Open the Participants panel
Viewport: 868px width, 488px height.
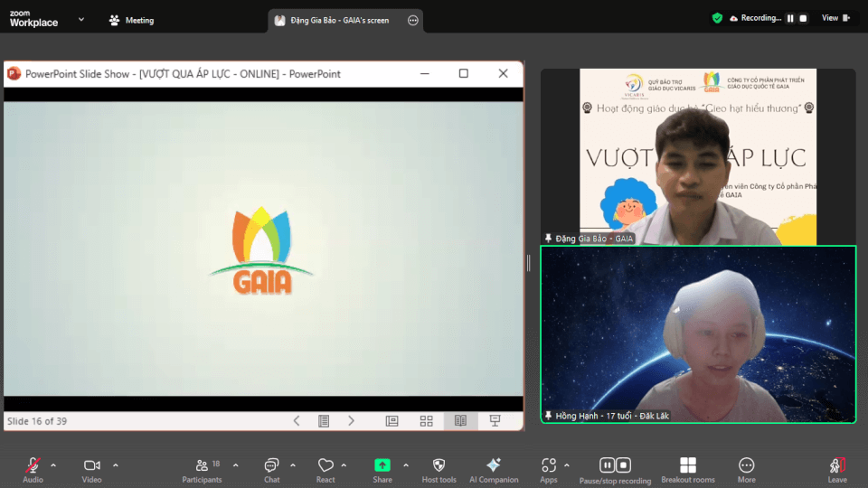[x=202, y=470]
